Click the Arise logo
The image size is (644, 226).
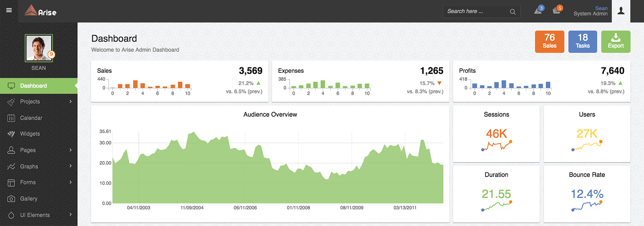coord(40,11)
